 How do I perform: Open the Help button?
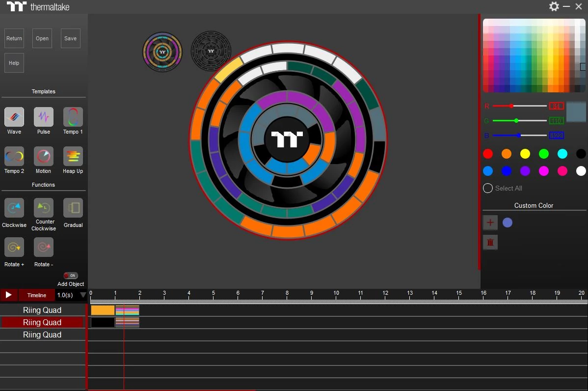[x=14, y=63]
